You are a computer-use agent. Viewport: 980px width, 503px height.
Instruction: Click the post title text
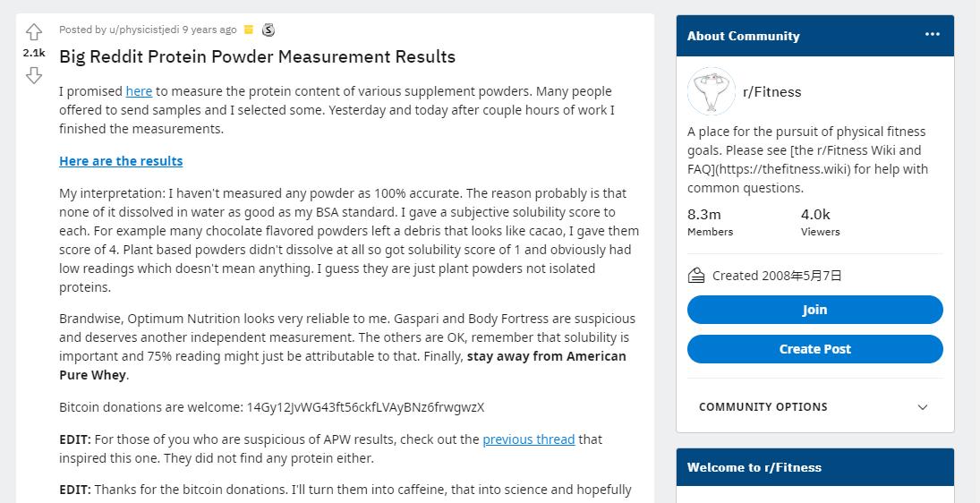pos(257,56)
